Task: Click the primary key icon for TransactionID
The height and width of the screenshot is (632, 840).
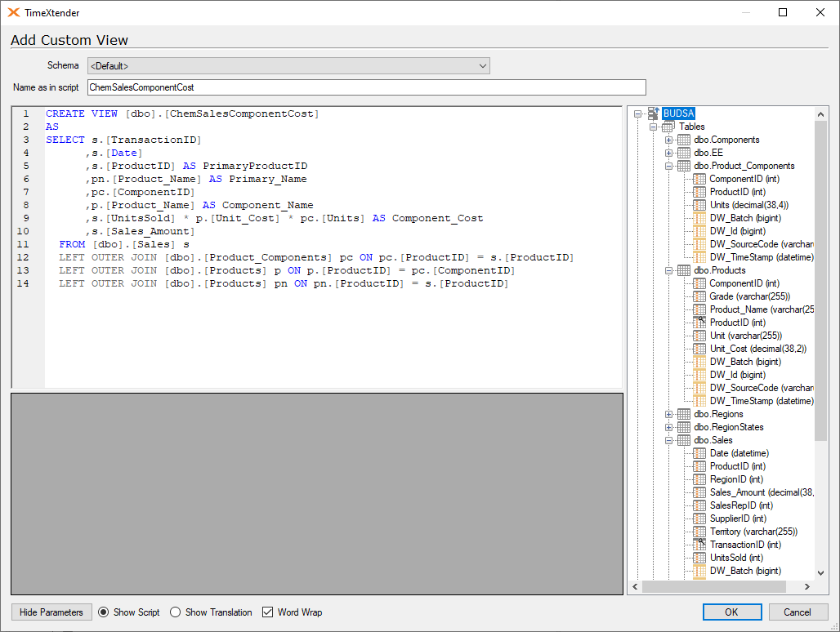Action: coord(699,545)
